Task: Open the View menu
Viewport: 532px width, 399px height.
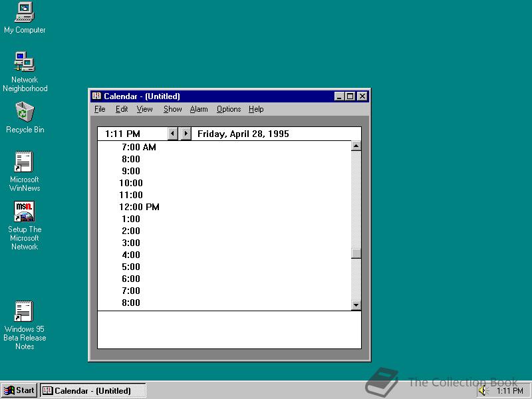Action: pos(144,109)
